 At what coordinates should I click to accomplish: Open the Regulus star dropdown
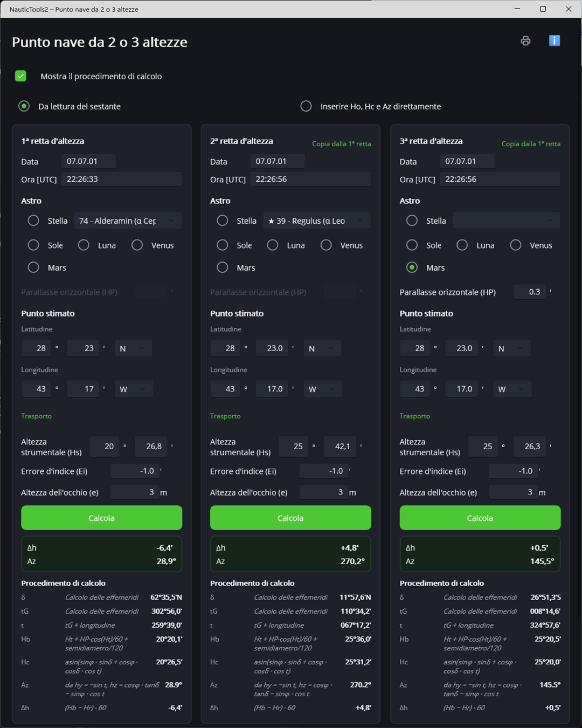pos(317,221)
